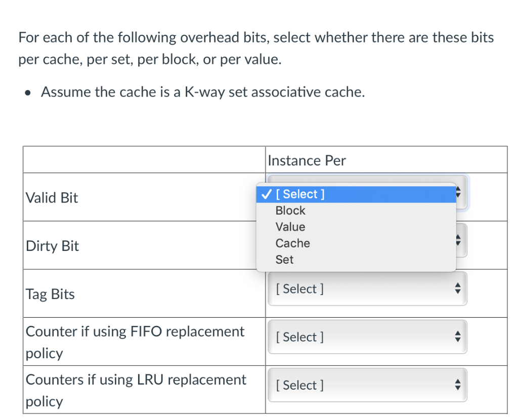Screen dimensions: 518x420
Task: Pick the Set option in the list
Action: click(x=284, y=260)
